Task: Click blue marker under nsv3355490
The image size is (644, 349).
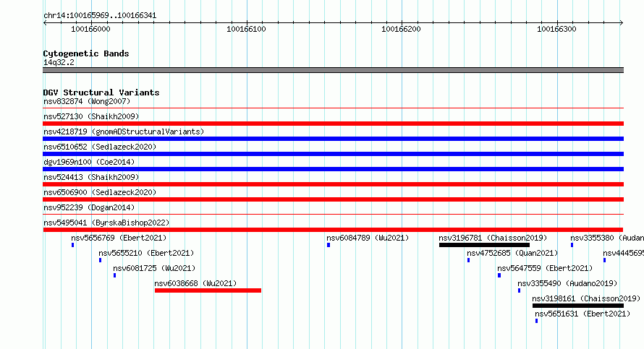Action: (519, 290)
